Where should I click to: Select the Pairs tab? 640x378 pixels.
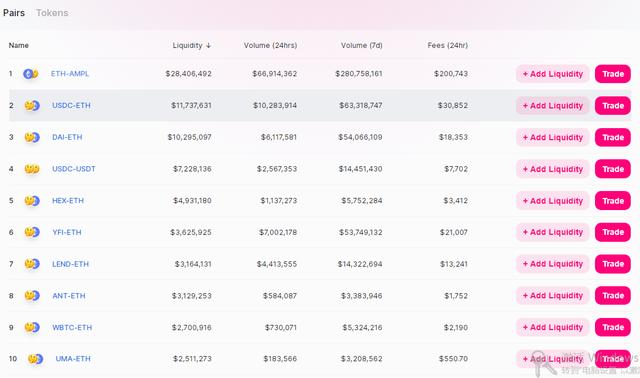click(x=14, y=13)
